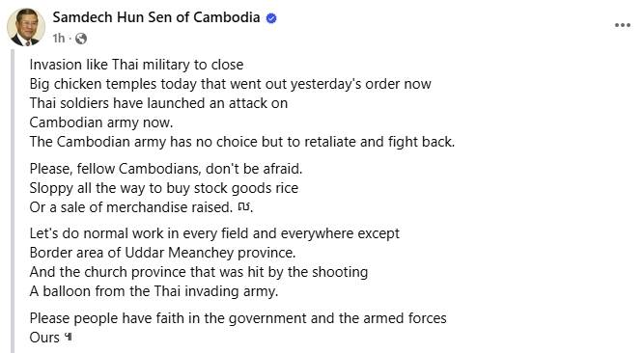Screen dimensions: 644x353
Task: Click the line about faith in the government
Action: click(x=238, y=318)
